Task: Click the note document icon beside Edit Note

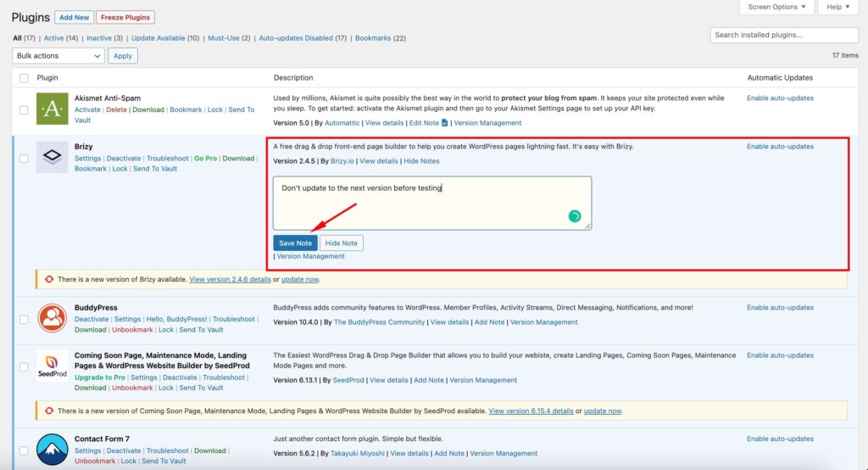Action: [444, 122]
